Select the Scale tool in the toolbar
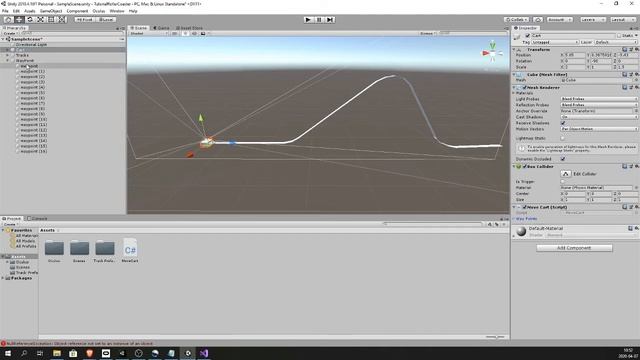This screenshot has width=640, height=360. 40,19
